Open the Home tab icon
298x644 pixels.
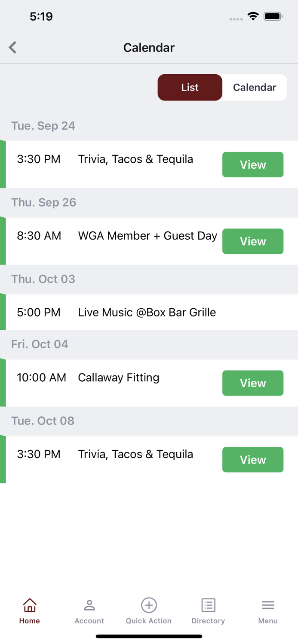click(x=30, y=605)
